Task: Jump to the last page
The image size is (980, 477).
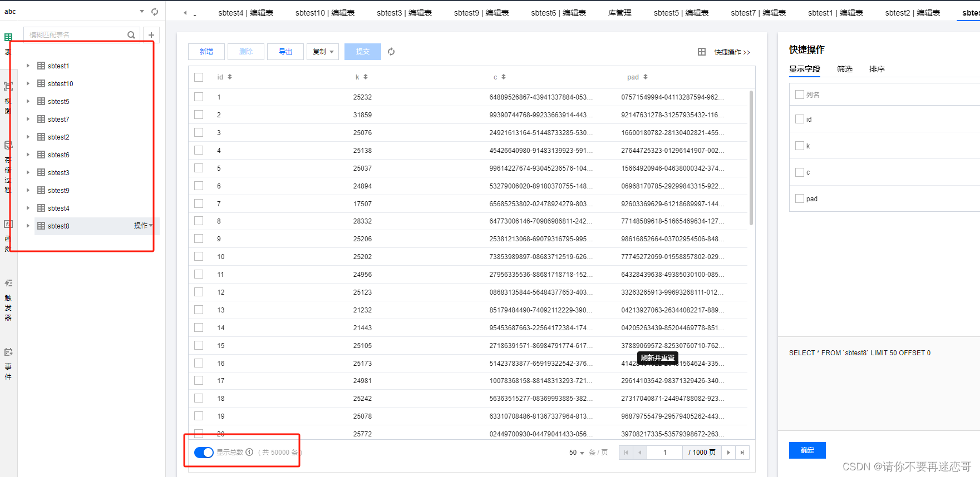Action: tap(742, 453)
